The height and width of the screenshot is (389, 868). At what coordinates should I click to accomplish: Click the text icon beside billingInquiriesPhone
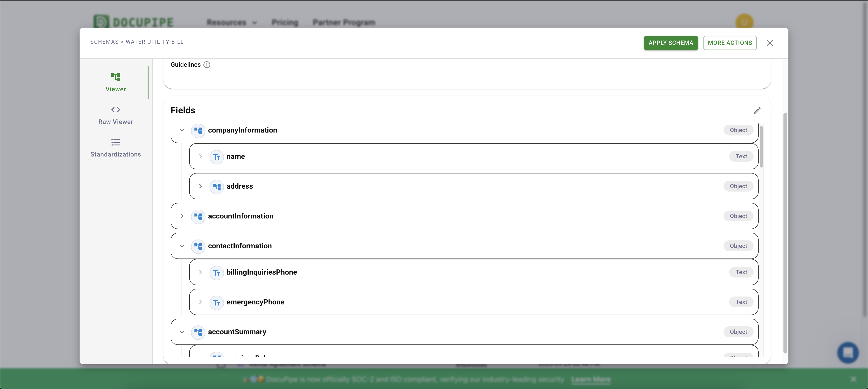click(x=217, y=272)
